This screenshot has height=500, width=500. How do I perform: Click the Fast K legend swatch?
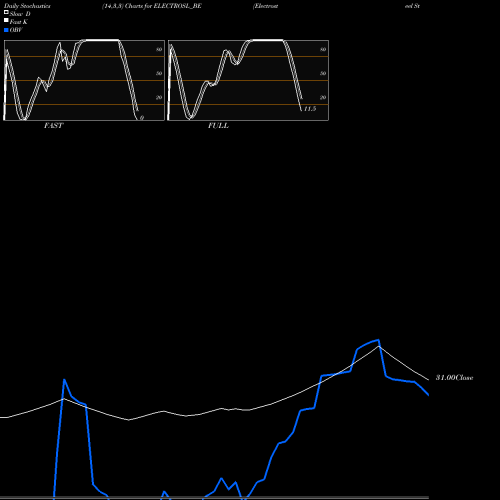[6, 20]
